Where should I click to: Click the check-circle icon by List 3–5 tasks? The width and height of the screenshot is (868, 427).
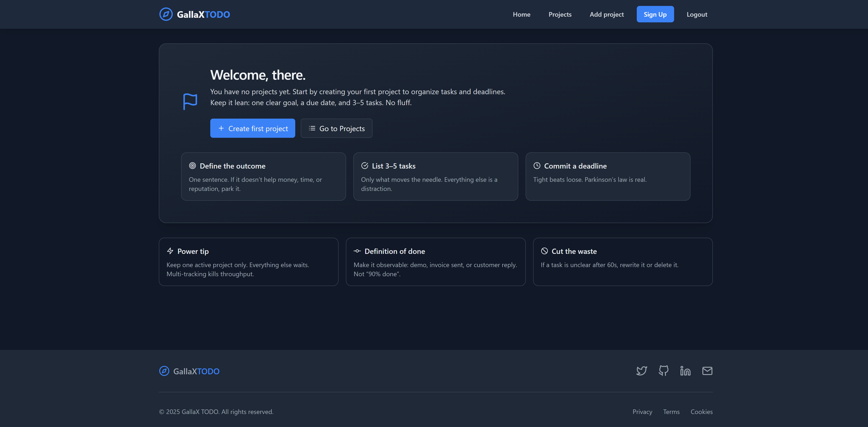click(x=365, y=166)
